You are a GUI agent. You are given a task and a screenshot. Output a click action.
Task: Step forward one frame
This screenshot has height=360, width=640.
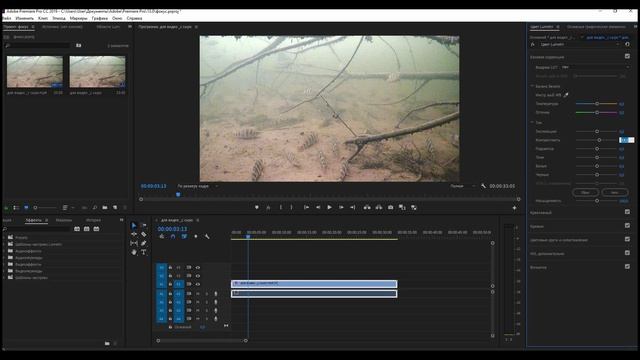pyautogui.click(x=341, y=207)
